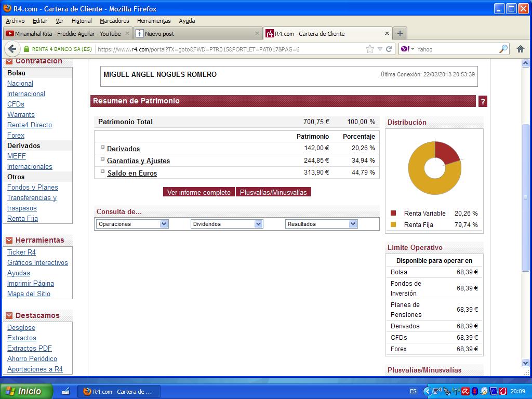Image resolution: width=532 pixels, height=399 pixels.
Task: Click the browser back arrow button
Action: coord(12,49)
